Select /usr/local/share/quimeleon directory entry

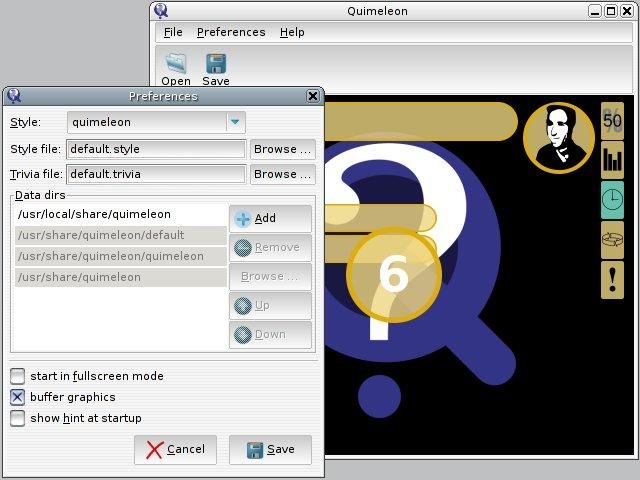[x=121, y=214]
